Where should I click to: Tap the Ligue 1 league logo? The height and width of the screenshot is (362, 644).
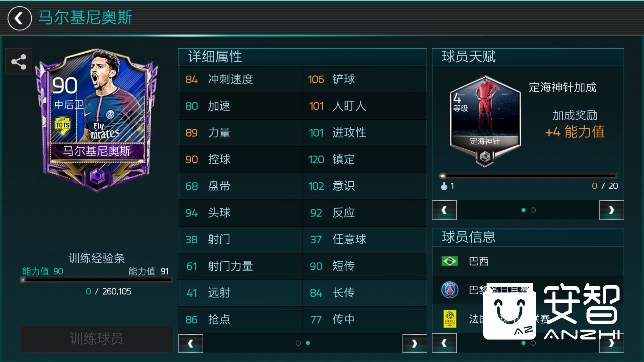pyautogui.click(x=450, y=319)
